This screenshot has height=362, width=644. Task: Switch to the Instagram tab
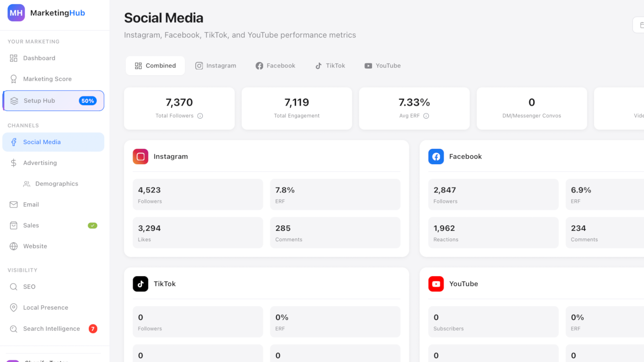point(216,66)
